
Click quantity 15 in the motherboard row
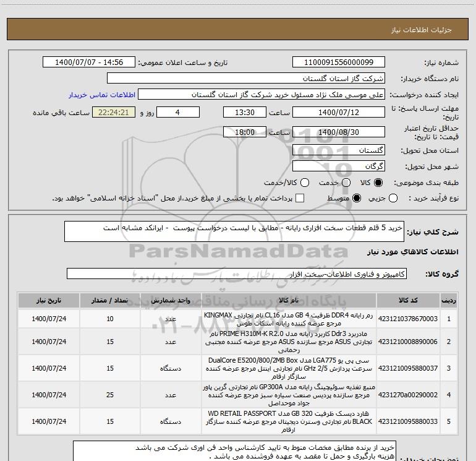110,342
